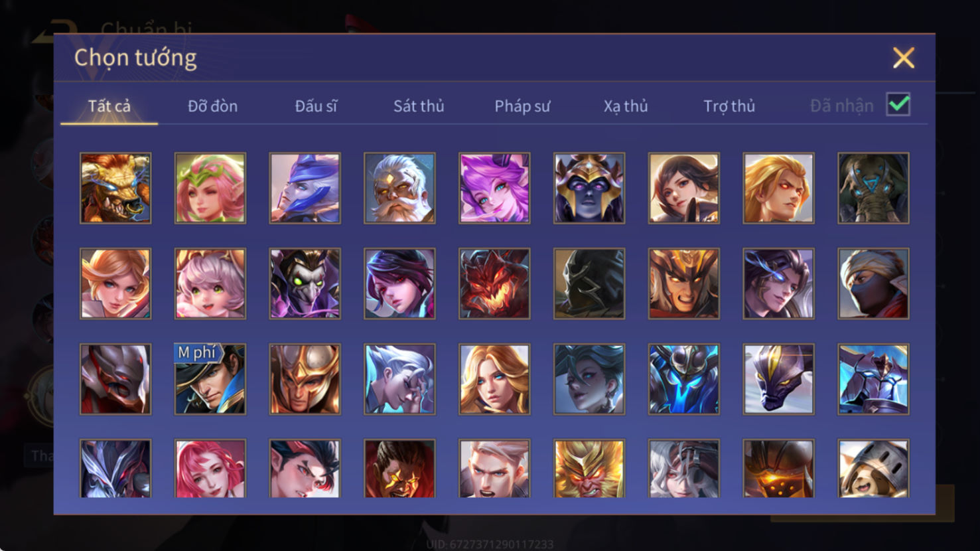
Task: Select the golden bull hero portrait
Action: pos(115,188)
